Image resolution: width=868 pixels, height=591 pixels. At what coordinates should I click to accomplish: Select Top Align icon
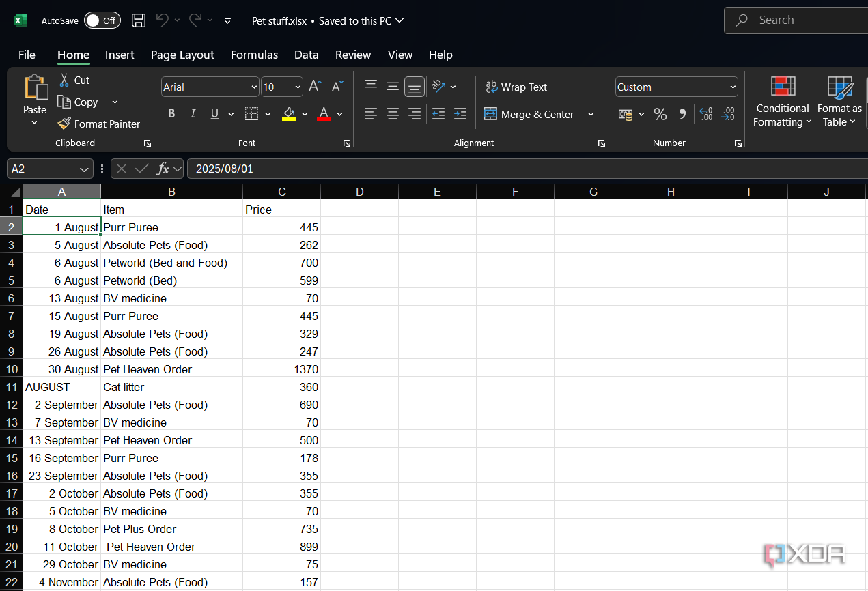(x=371, y=86)
